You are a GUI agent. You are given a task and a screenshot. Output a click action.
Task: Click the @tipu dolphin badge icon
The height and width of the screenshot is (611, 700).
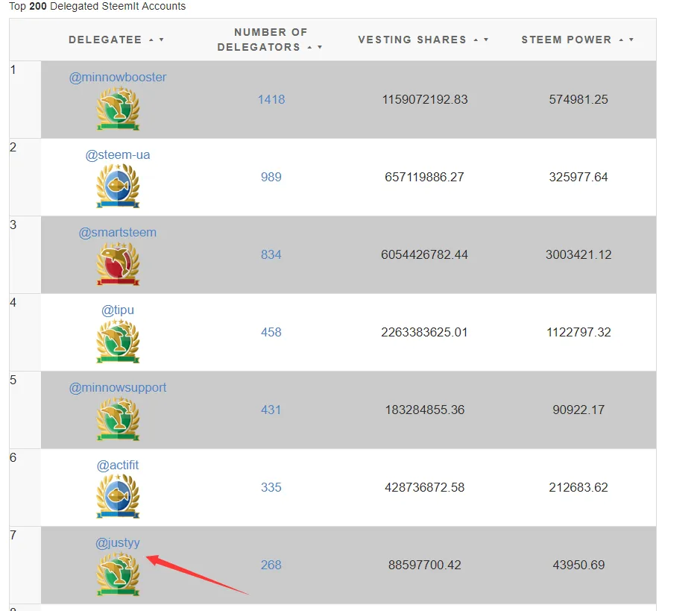tap(118, 341)
